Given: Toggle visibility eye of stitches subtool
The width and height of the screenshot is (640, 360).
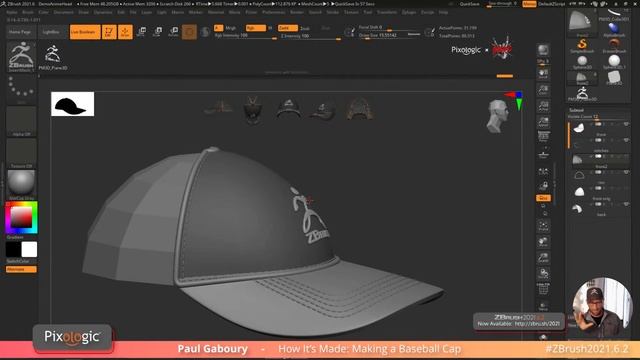Looking at the screenshot, I should (x=626, y=140).
